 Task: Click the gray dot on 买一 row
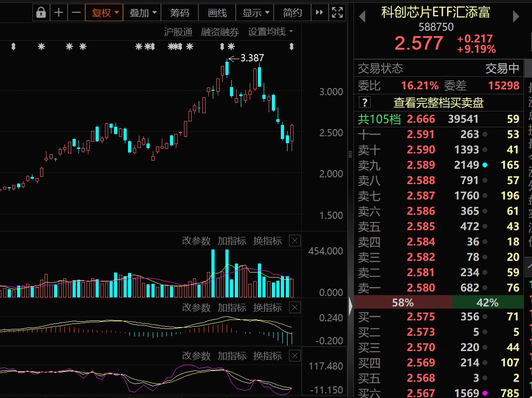point(485,317)
